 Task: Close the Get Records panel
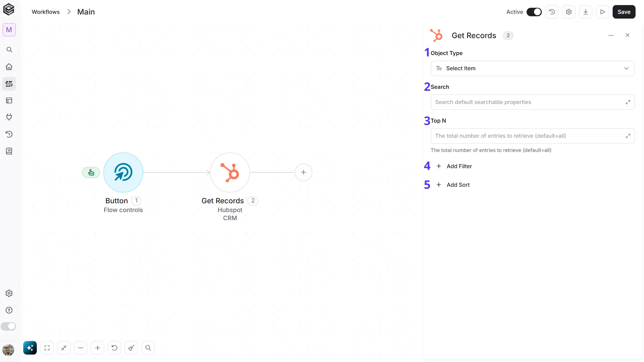(x=627, y=35)
